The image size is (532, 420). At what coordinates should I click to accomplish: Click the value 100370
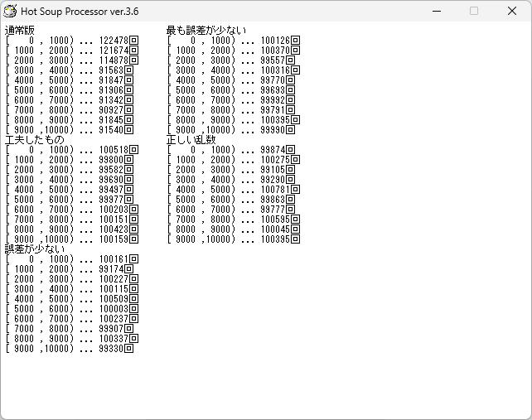275,51
